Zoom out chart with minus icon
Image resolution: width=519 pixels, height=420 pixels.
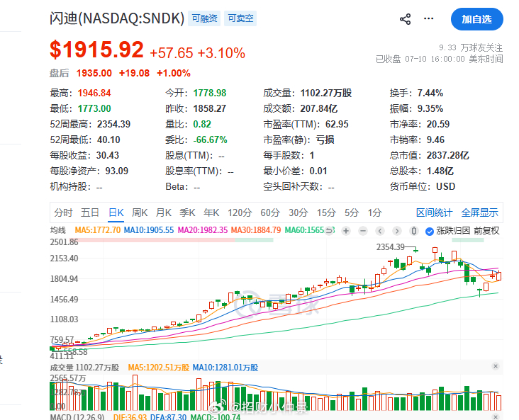[363, 231]
